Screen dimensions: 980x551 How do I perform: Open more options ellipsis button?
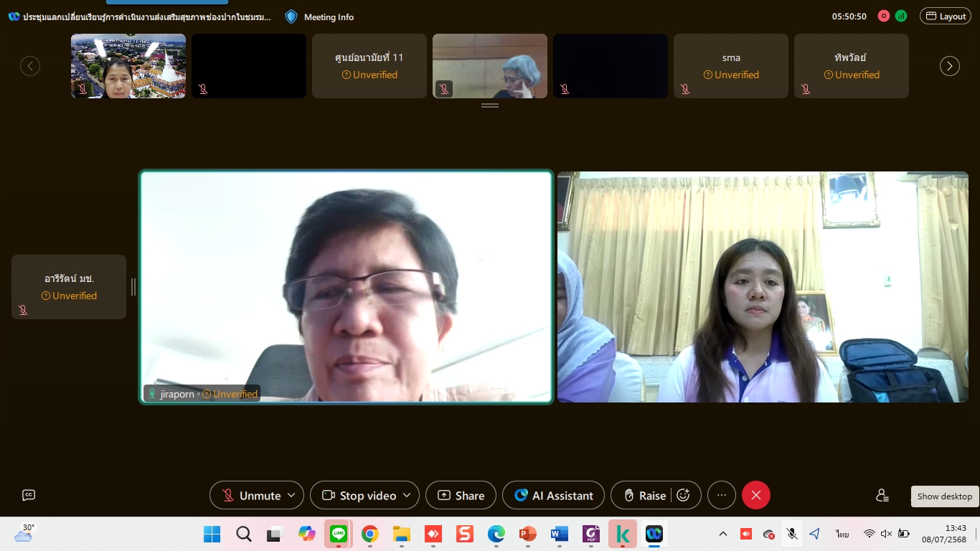click(x=721, y=495)
